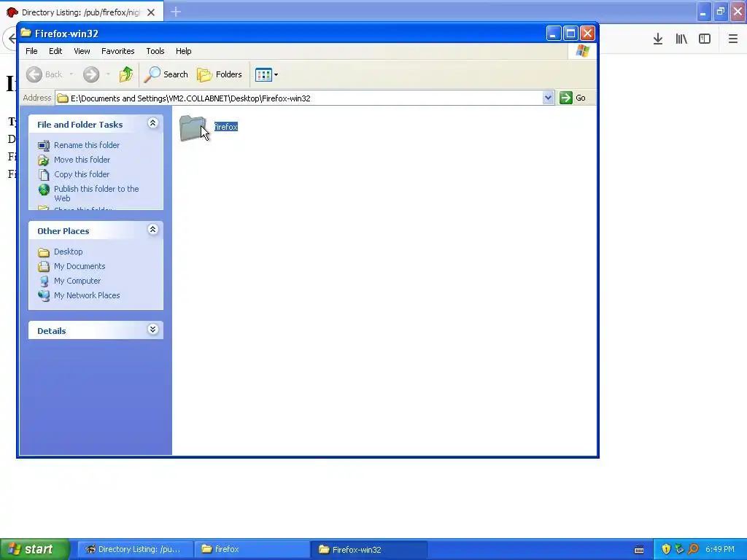Open the Forward history dropdown arrow
747x560 pixels.
[x=108, y=74]
